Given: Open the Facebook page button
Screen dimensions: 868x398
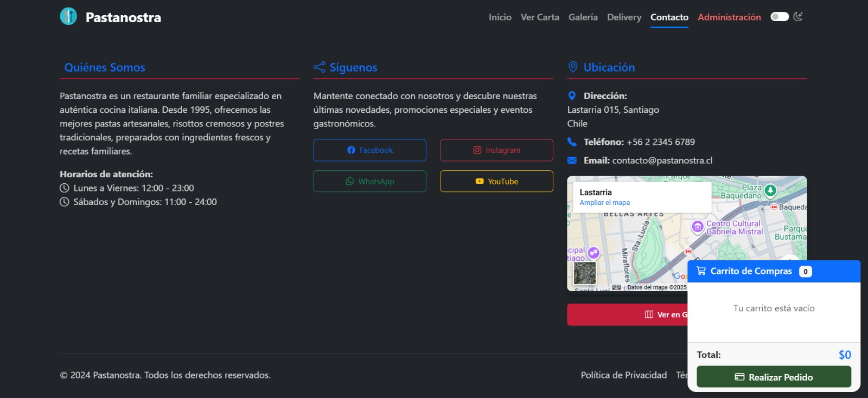Looking at the screenshot, I should pos(369,150).
